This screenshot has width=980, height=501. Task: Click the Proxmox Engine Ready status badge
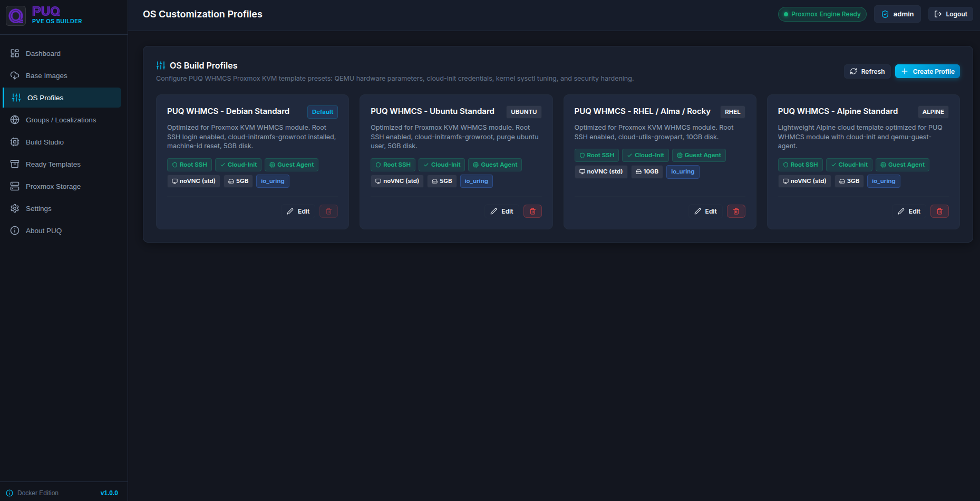[x=822, y=14]
